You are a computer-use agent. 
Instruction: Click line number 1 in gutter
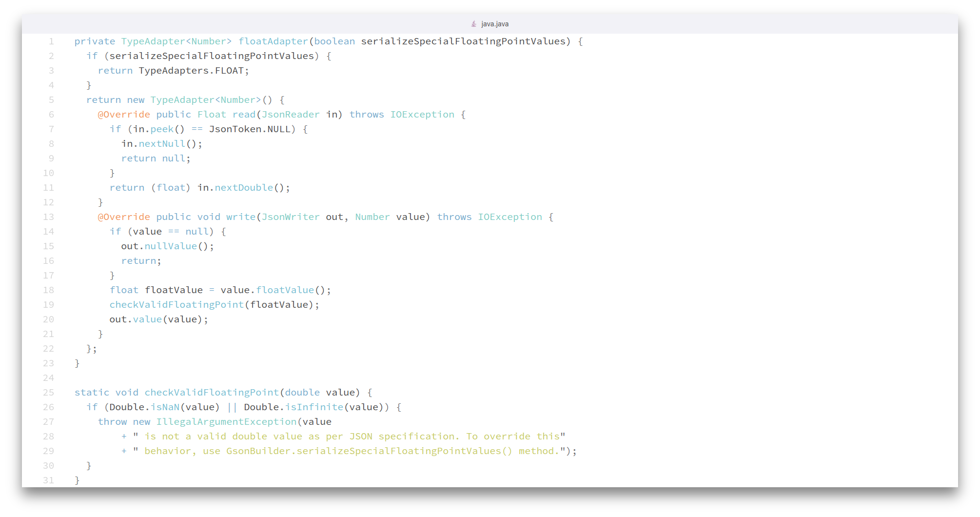51,41
